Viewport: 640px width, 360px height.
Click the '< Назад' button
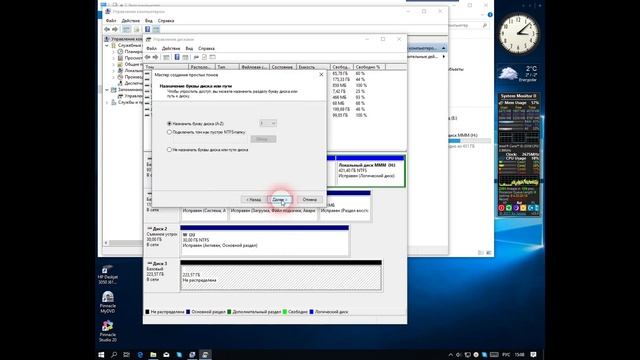(253, 200)
